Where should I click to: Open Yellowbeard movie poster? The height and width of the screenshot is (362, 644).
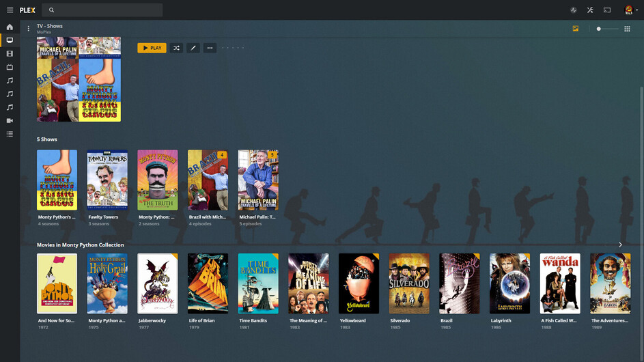point(359,283)
